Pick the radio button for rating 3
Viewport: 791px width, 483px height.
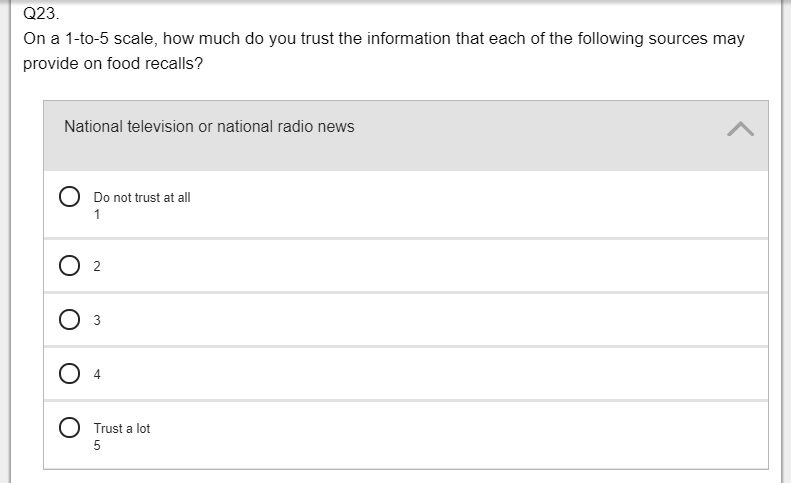tap(70, 321)
